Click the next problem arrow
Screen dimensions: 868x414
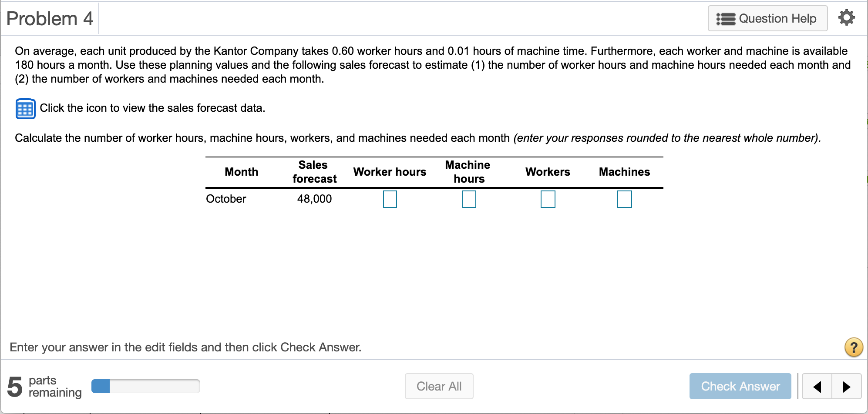(846, 386)
